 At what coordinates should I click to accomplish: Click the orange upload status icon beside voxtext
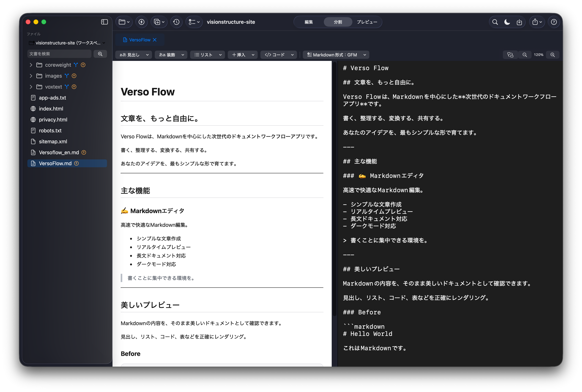pyautogui.click(x=74, y=87)
